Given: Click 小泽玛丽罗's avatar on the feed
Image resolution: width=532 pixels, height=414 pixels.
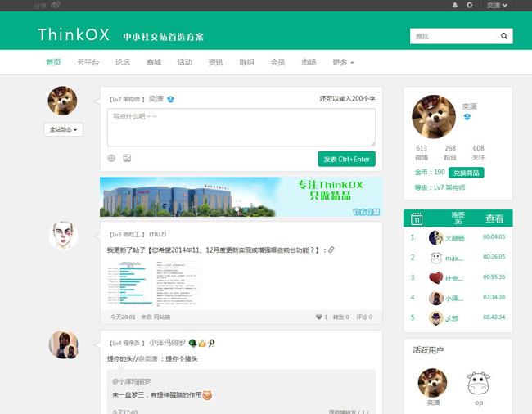Looking at the screenshot, I should pos(64,344).
